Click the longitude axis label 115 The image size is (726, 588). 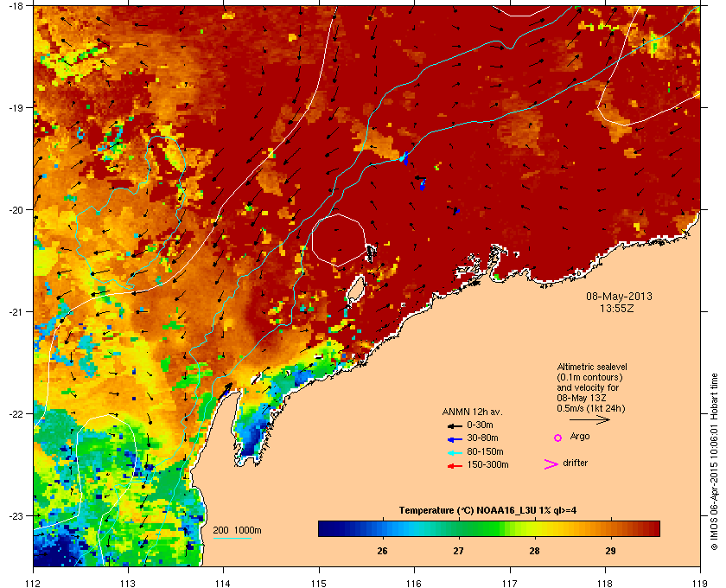pyautogui.click(x=319, y=583)
